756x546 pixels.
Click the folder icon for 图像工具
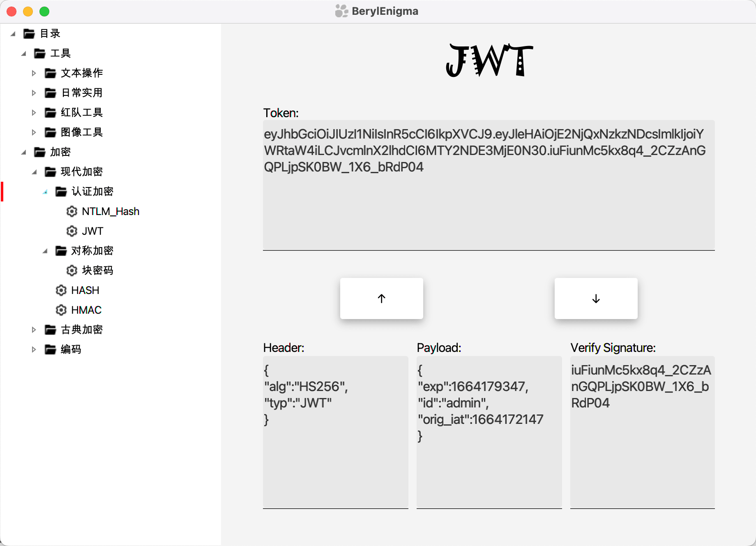pyautogui.click(x=51, y=132)
